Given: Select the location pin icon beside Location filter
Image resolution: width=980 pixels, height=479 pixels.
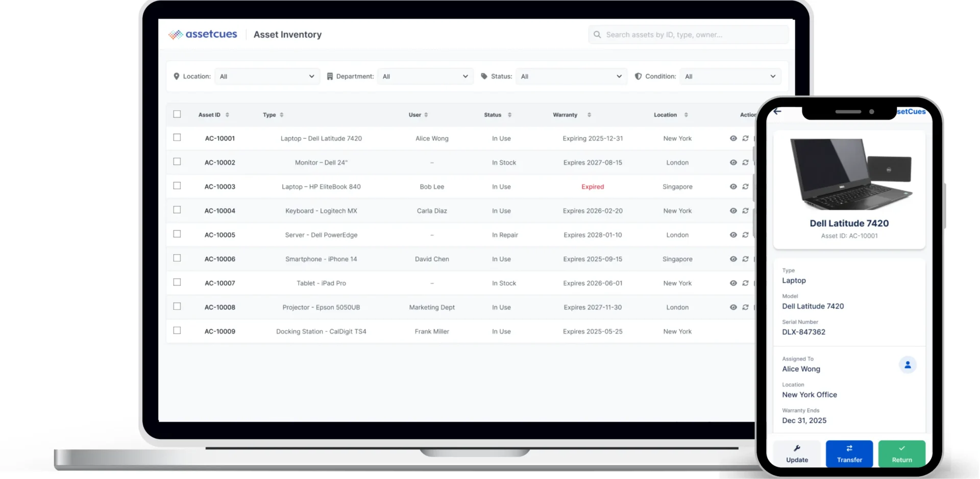Looking at the screenshot, I should tap(176, 76).
